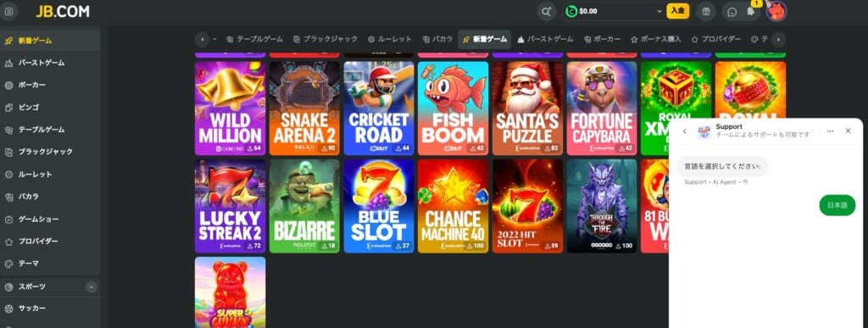Open the notifications bell icon
The width and height of the screenshot is (868, 328).
click(x=751, y=12)
